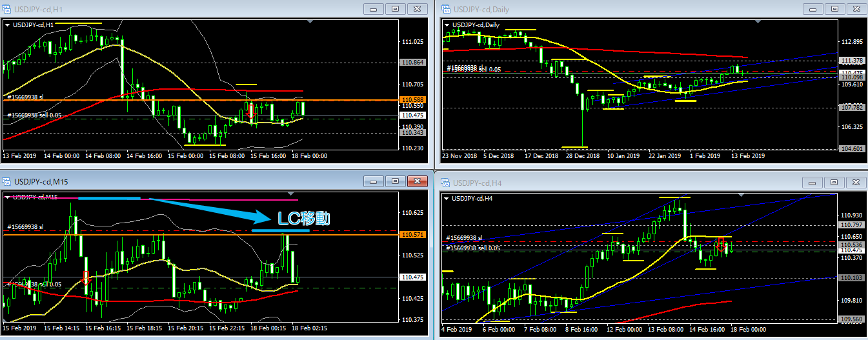Click the red sell arrow on the H1 chart
The width and height of the screenshot is (868, 340).
(x=251, y=110)
